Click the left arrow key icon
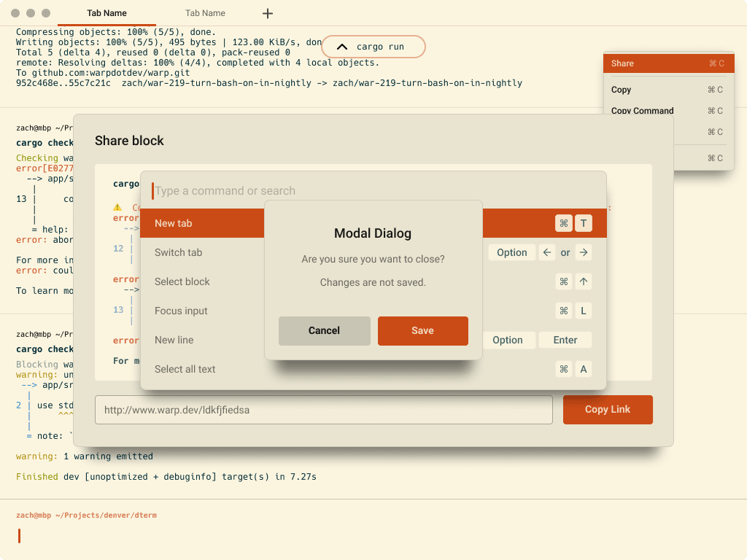This screenshot has width=747, height=560. click(547, 252)
